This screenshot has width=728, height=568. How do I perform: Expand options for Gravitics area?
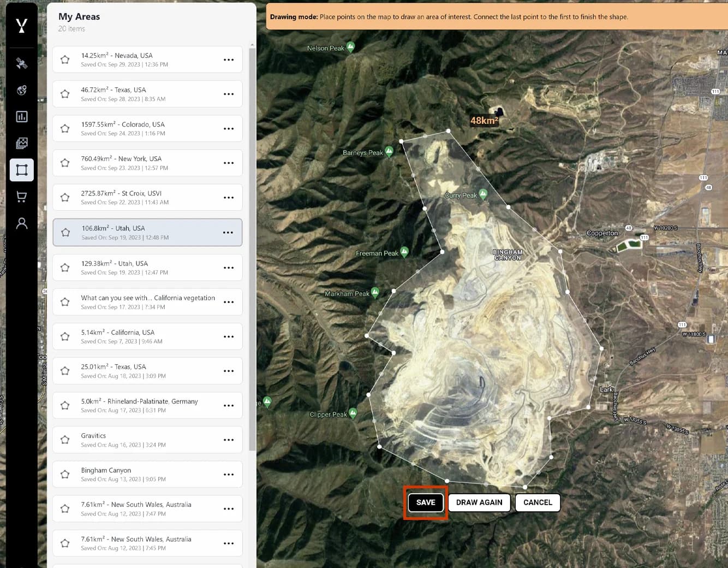click(x=229, y=440)
